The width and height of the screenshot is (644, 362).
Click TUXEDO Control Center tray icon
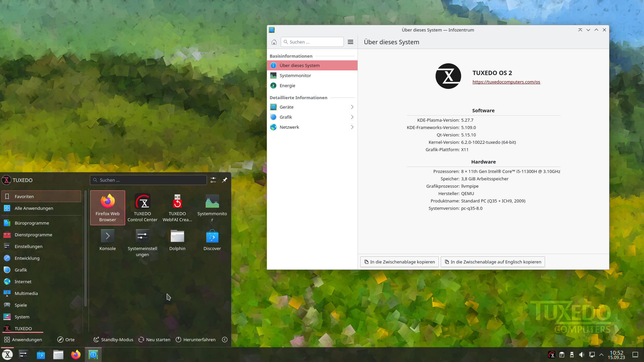[552, 355]
